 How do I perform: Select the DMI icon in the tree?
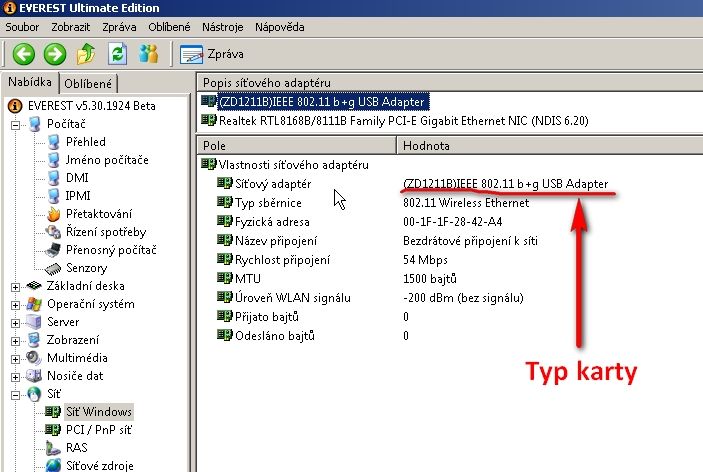click(53, 178)
